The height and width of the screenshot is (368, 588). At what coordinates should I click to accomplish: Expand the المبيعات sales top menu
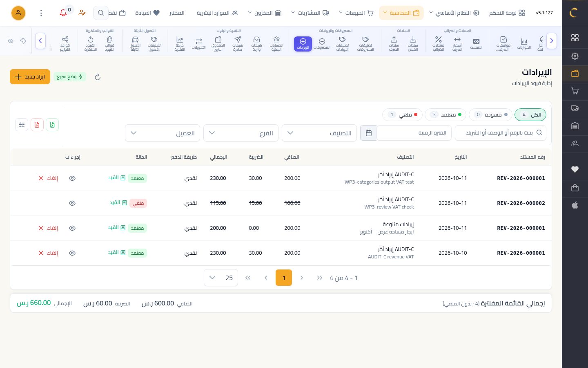356,13
